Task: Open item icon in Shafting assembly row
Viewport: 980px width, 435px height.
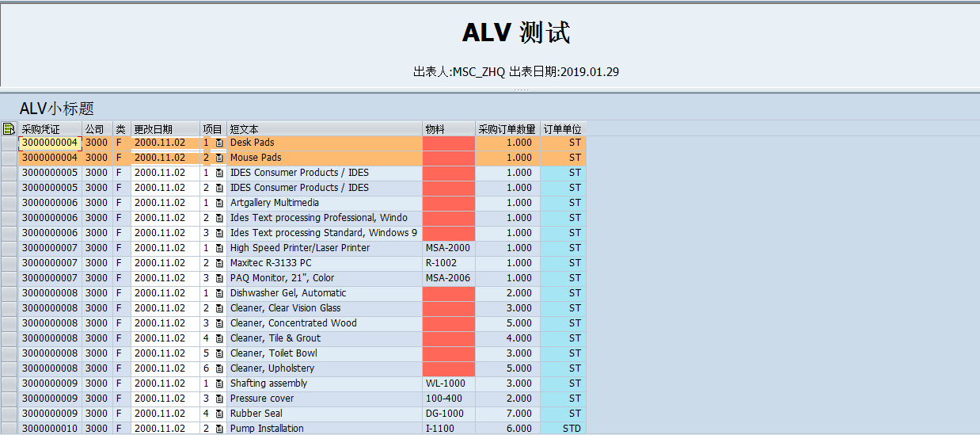Action: click(x=219, y=383)
